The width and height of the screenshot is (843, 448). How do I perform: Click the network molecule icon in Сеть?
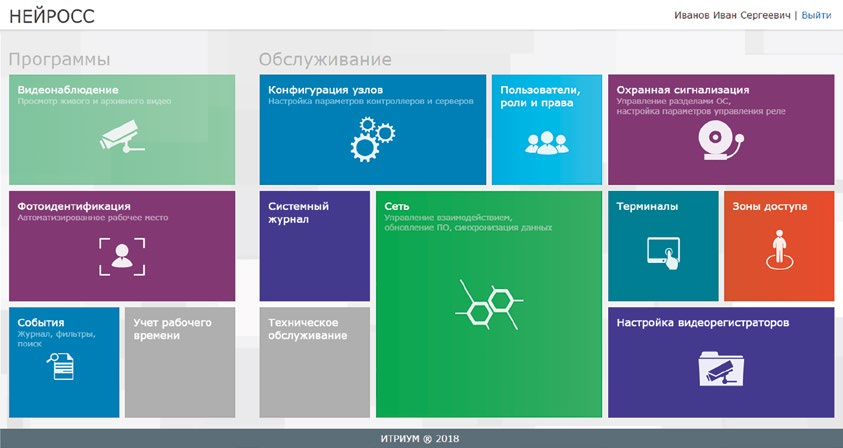click(489, 304)
